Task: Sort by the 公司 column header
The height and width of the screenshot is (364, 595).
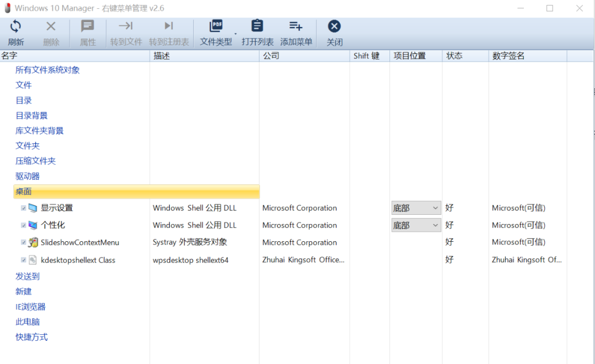Action: [304, 56]
